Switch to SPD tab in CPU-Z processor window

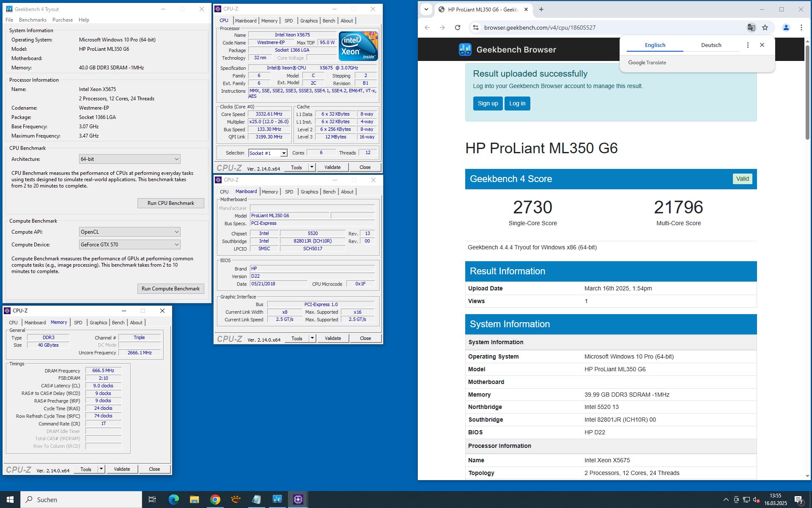point(288,21)
